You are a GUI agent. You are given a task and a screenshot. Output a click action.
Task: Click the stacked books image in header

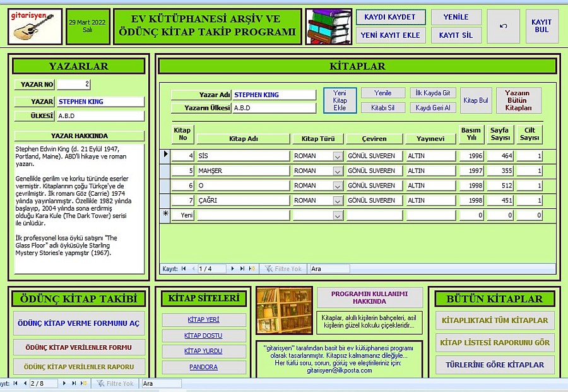coord(328,27)
